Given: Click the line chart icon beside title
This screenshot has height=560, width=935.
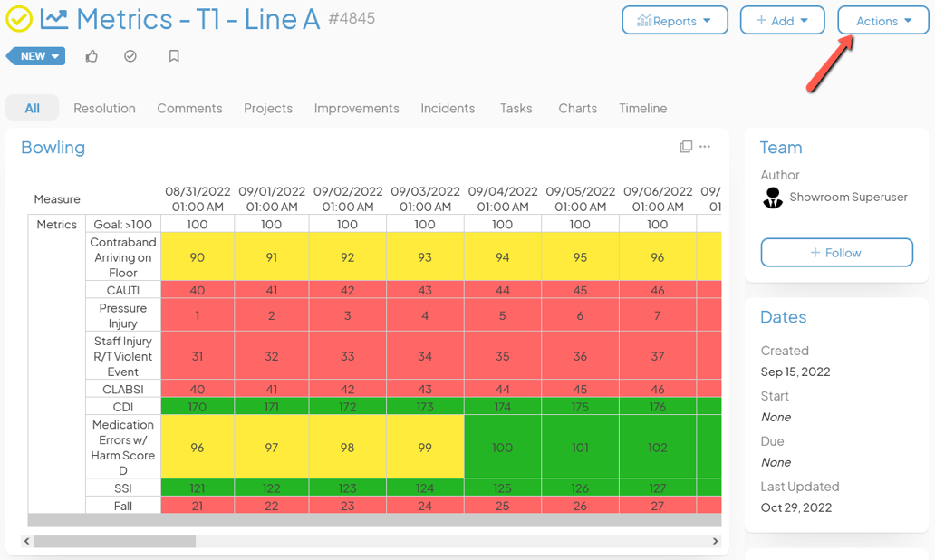Looking at the screenshot, I should click(54, 19).
